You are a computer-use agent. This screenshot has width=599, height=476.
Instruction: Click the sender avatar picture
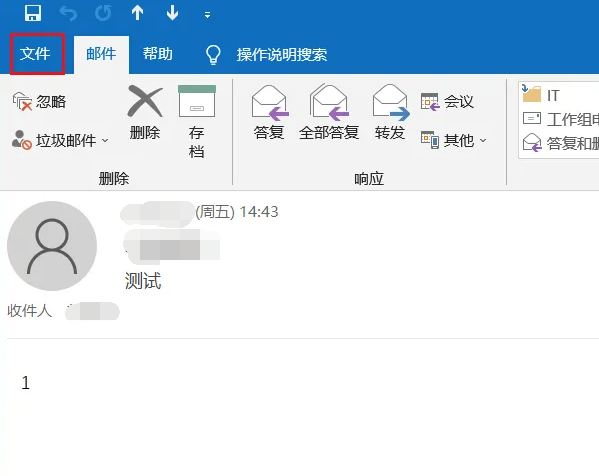pos(52,246)
